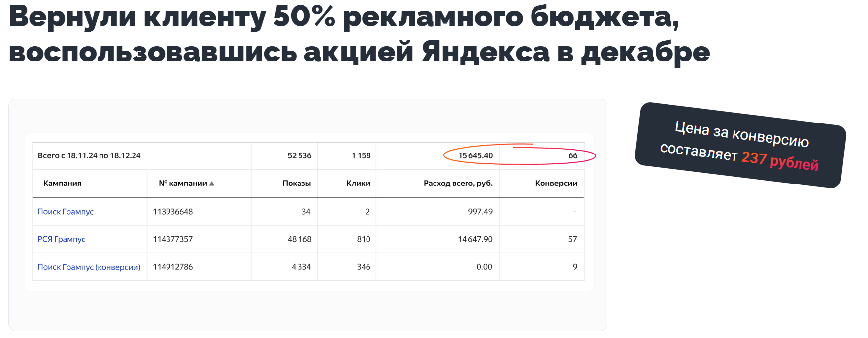
Task: Select the Конверсии column header
Action: click(556, 184)
